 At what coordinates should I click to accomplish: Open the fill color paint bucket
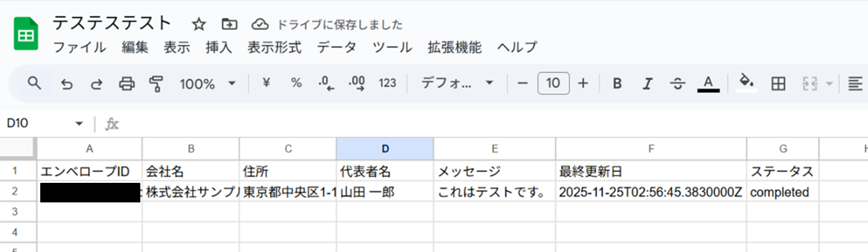[746, 82]
